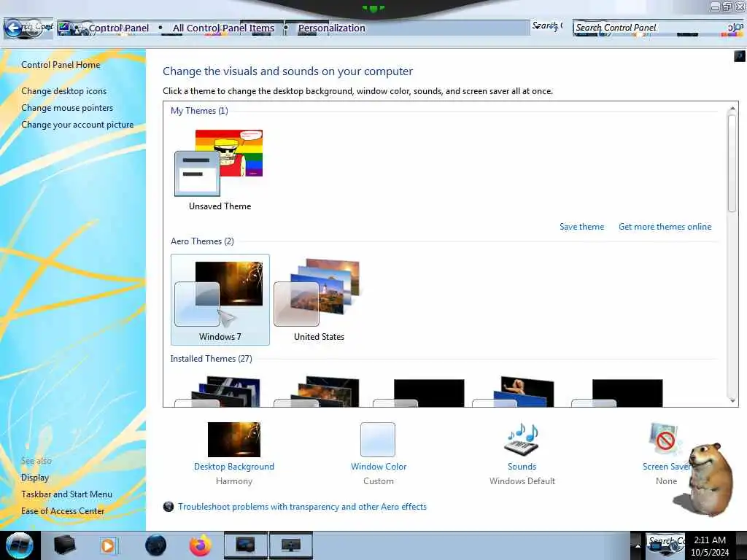747x560 pixels.
Task: Switch to the Personalization monitor taskbar button
Action: [291, 545]
